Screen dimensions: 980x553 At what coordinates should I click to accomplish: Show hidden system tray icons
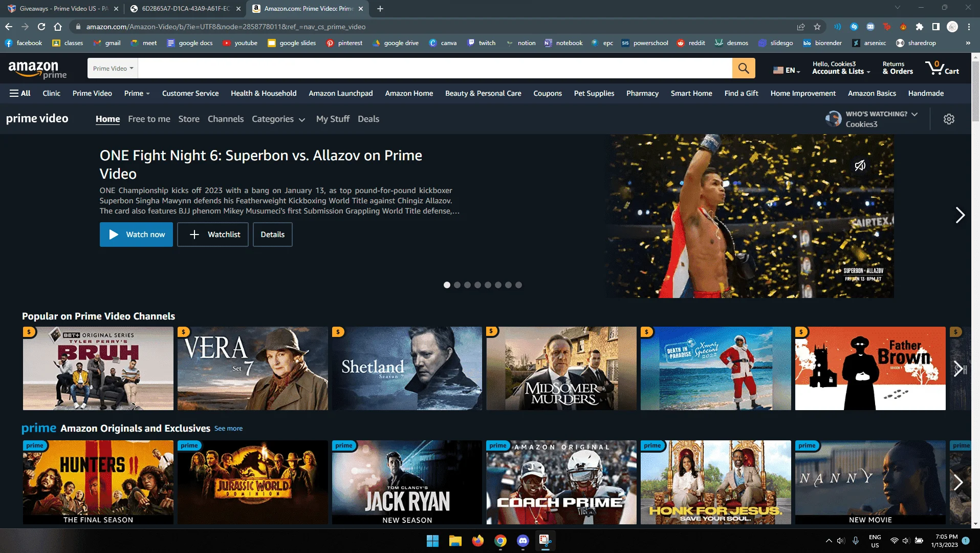point(829,541)
